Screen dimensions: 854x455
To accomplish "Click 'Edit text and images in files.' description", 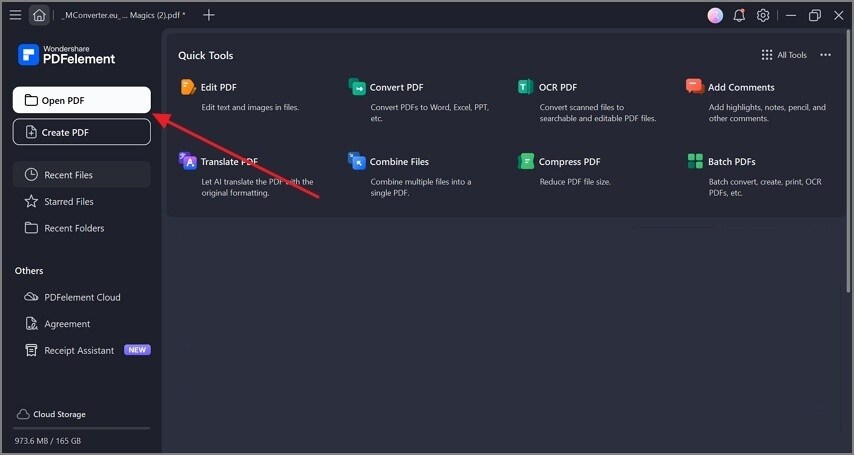I will click(250, 107).
